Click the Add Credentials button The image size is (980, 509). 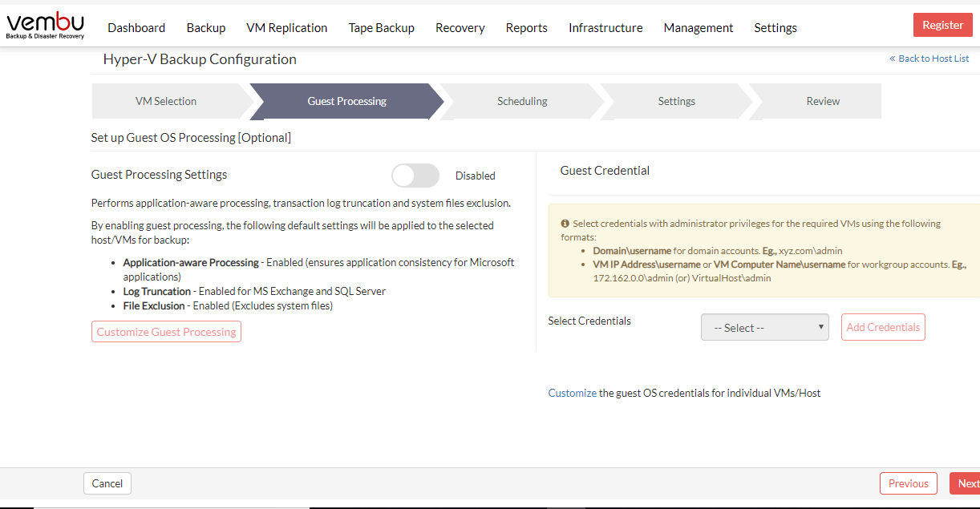click(x=883, y=327)
